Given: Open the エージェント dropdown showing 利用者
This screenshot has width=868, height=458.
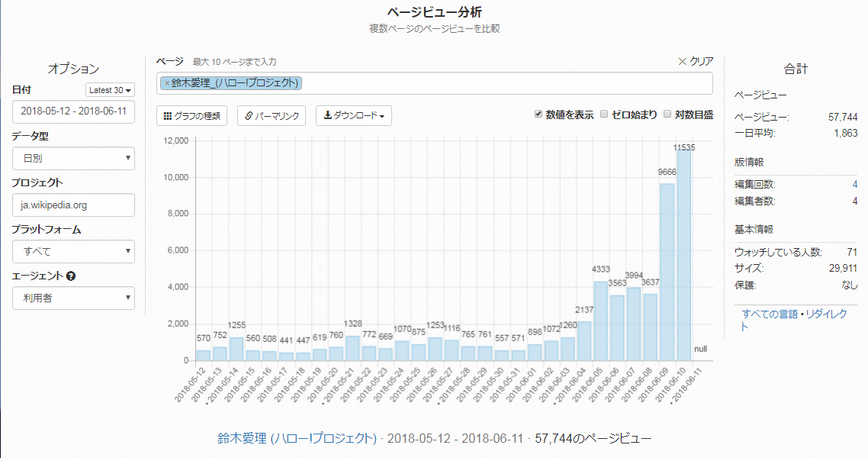Looking at the screenshot, I should coord(73,298).
